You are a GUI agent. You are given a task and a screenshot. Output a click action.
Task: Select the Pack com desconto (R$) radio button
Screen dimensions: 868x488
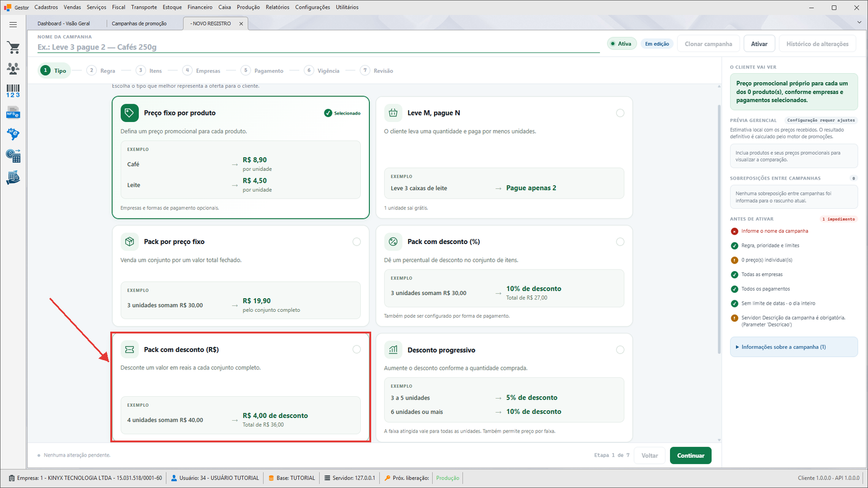356,349
